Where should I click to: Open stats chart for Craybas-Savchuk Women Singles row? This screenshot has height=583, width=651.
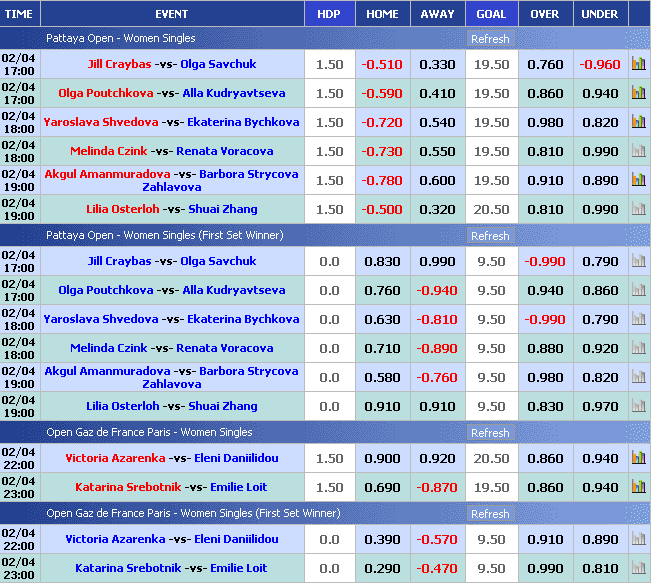click(638, 64)
